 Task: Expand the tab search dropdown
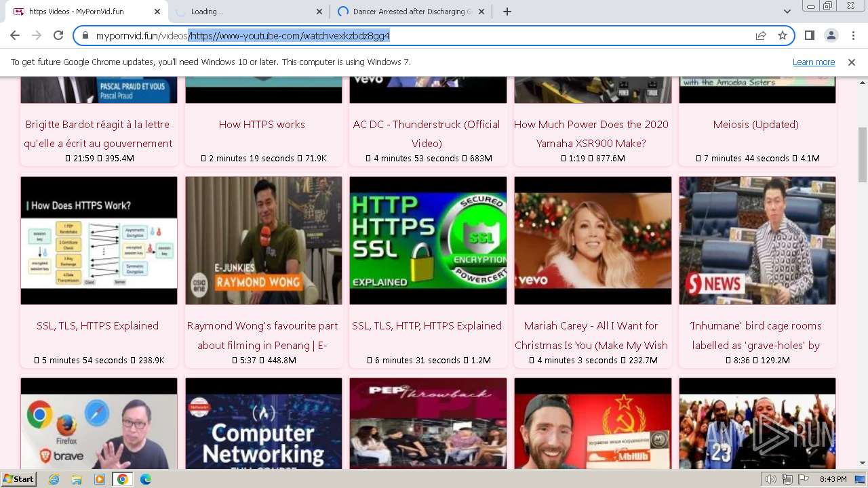pos(787,12)
